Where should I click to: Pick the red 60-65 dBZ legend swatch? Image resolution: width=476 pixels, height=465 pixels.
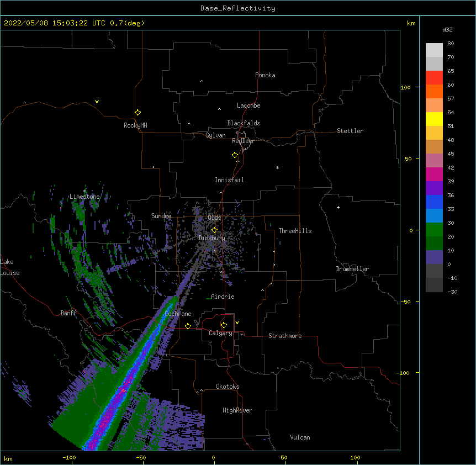(434, 78)
